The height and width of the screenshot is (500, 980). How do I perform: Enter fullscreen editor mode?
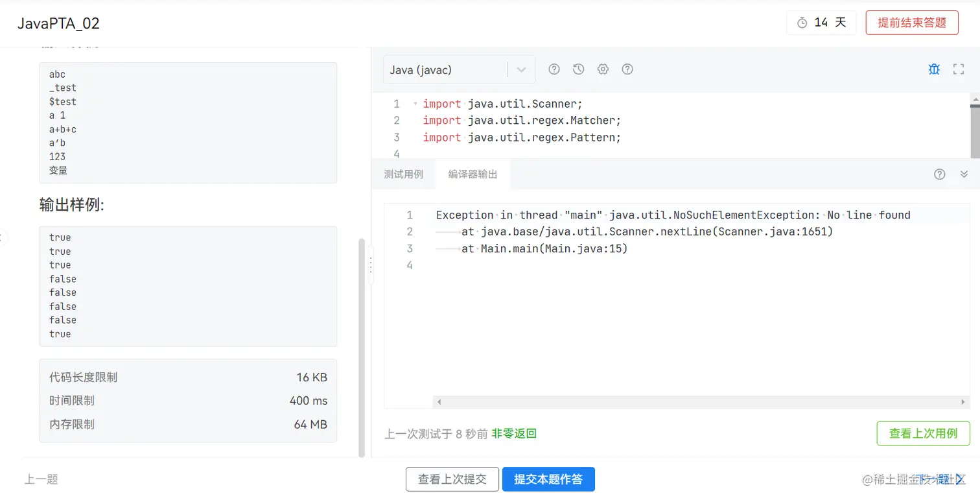[x=959, y=69]
